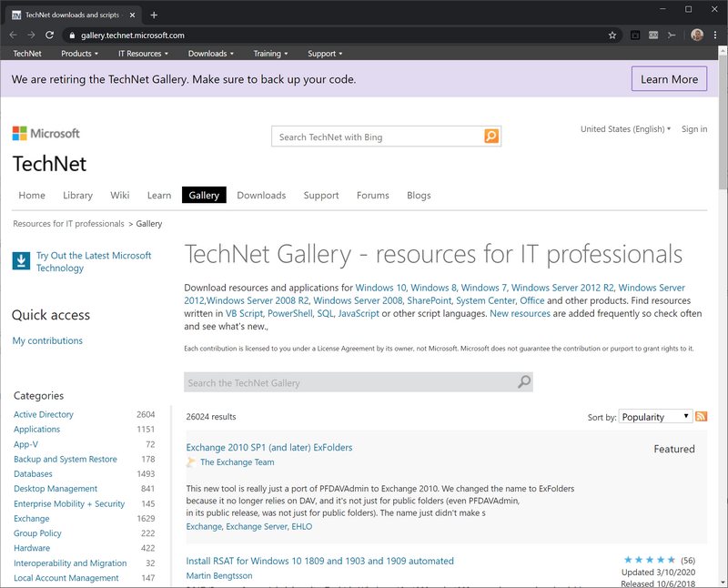The height and width of the screenshot is (588, 728).
Task: Open a new browser tab
Action: [x=154, y=15]
